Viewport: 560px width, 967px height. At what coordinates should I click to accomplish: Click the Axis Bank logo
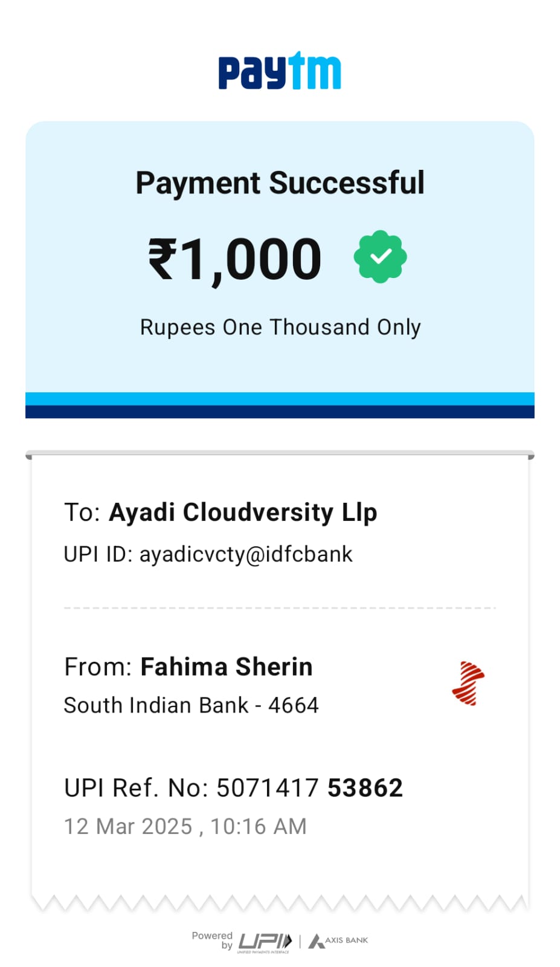pos(338,940)
